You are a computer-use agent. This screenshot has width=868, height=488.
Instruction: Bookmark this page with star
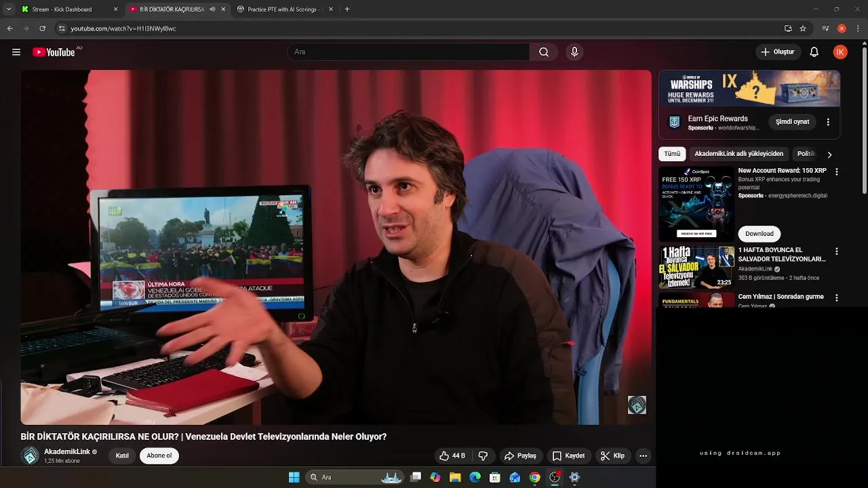click(803, 28)
